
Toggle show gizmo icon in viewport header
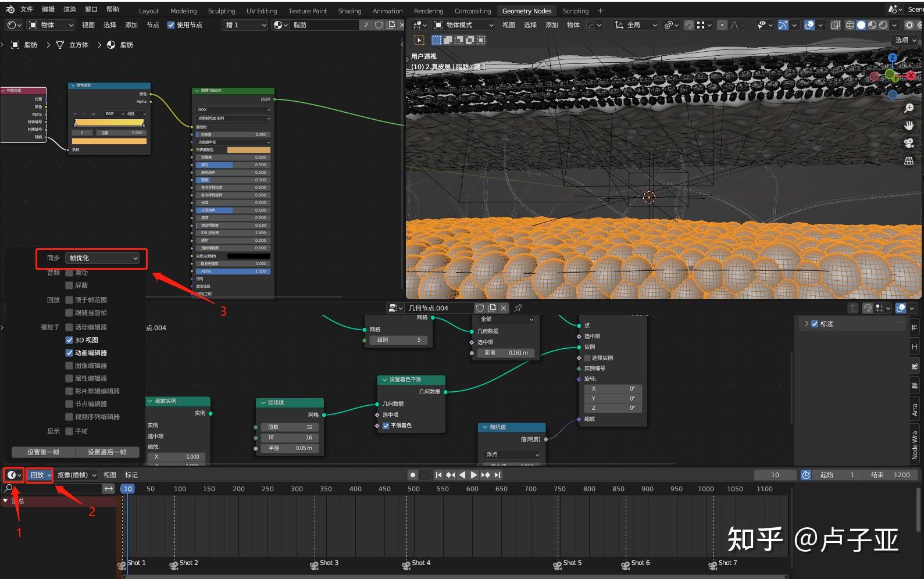783,25
